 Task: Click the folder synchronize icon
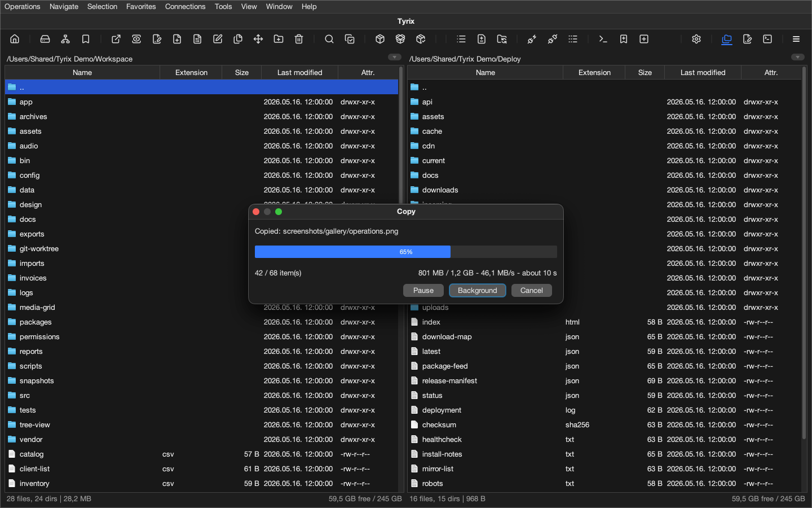tap(502, 39)
